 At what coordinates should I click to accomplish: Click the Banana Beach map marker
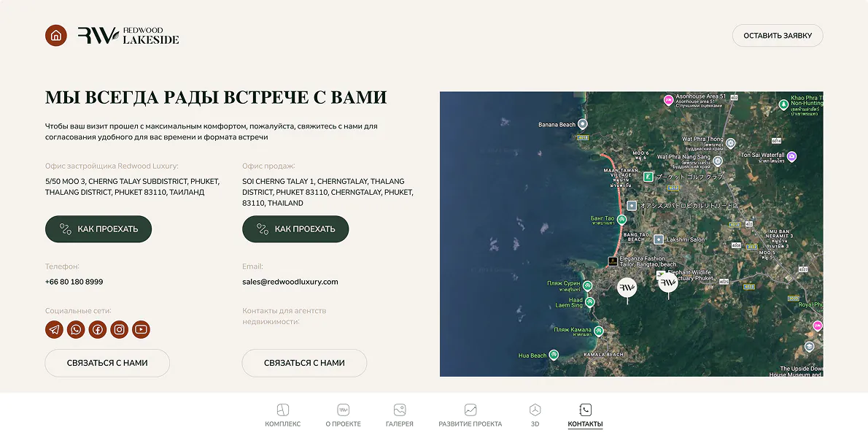pos(582,124)
